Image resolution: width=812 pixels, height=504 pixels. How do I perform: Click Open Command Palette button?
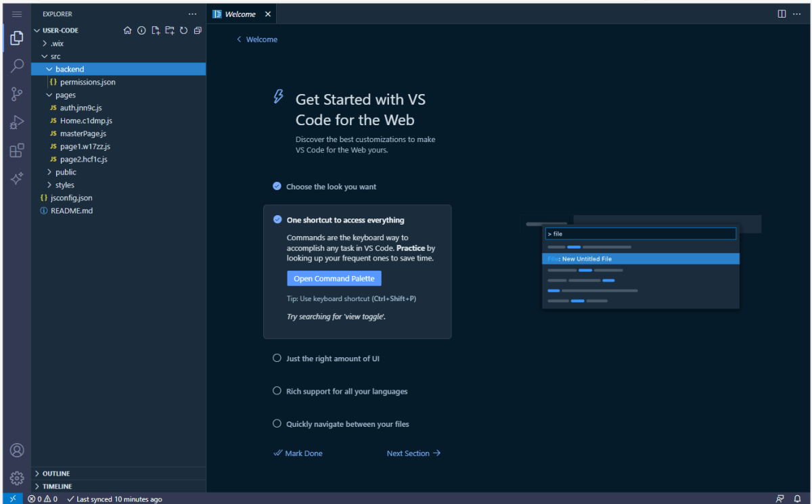click(334, 279)
